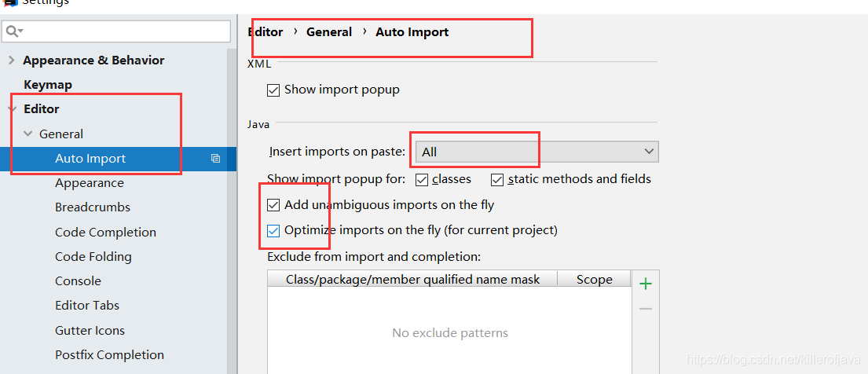The width and height of the screenshot is (868, 374).
Task: Select Code Completion in the settings tree
Action: point(105,233)
